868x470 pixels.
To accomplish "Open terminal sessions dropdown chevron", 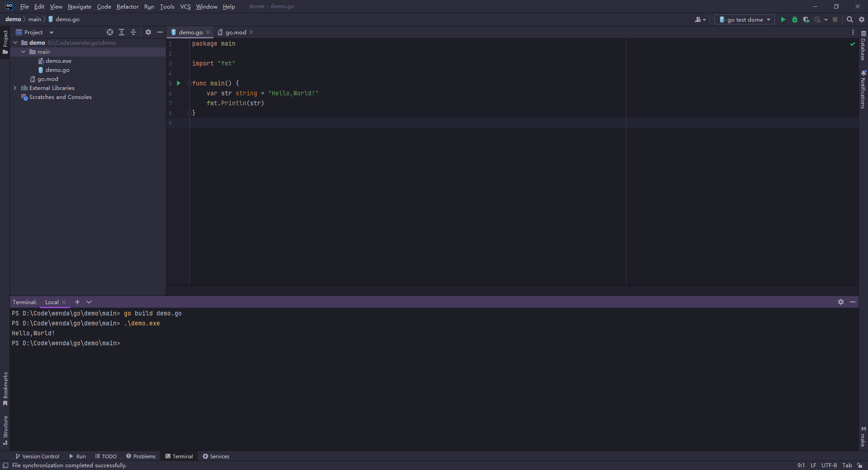I will pyautogui.click(x=89, y=302).
